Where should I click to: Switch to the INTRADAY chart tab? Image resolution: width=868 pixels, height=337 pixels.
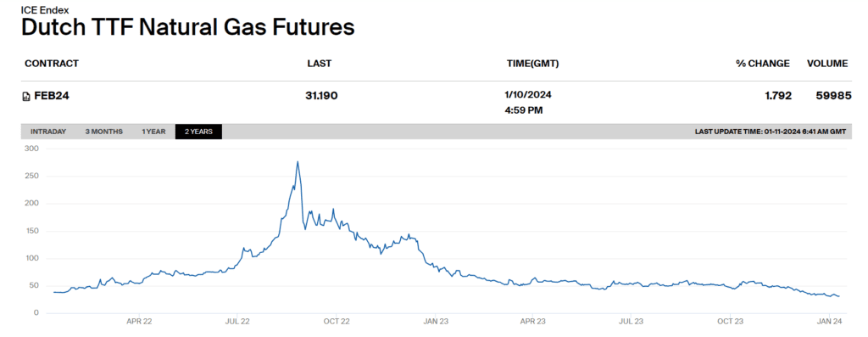(x=48, y=132)
